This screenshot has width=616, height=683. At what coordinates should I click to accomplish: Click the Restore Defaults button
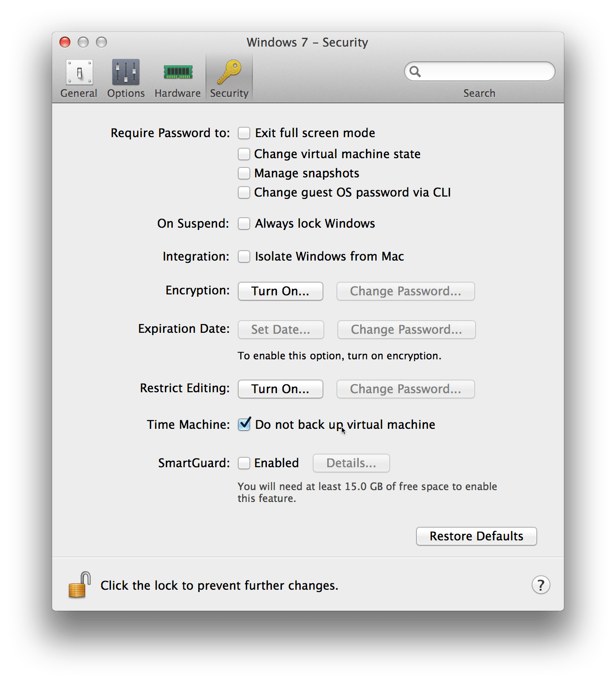coord(476,536)
